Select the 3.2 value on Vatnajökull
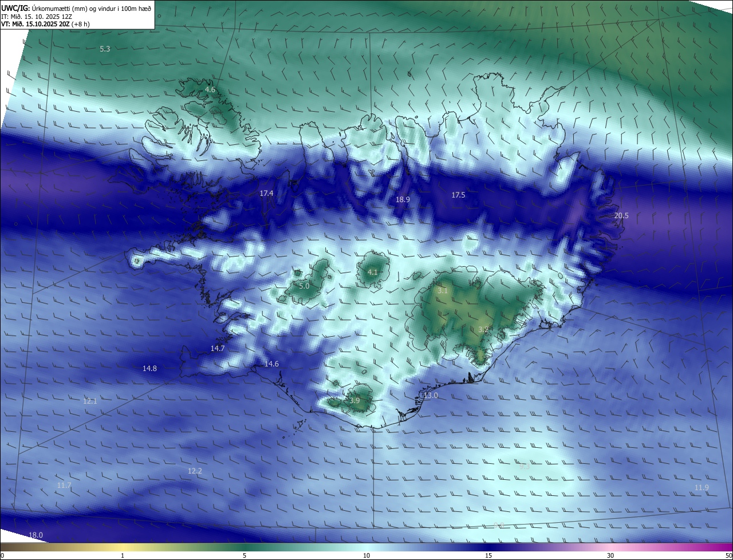The height and width of the screenshot is (560, 733). tap(483, 330)
